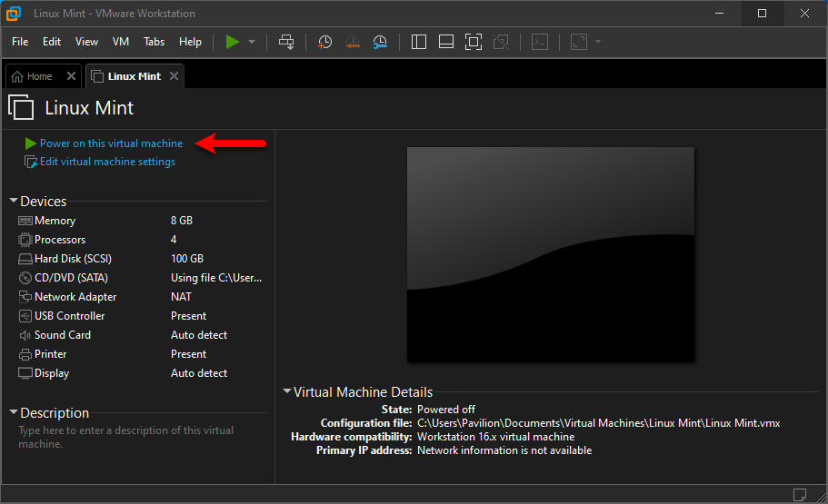Open console view toolbar icon
828x504 pixels.
(x=540, y=42)
